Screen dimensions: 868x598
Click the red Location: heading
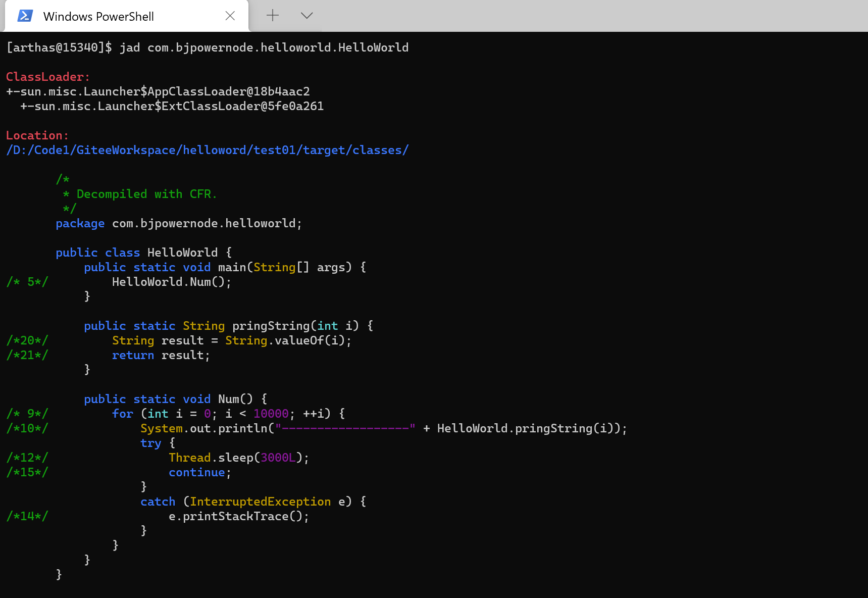coord(37,135)
